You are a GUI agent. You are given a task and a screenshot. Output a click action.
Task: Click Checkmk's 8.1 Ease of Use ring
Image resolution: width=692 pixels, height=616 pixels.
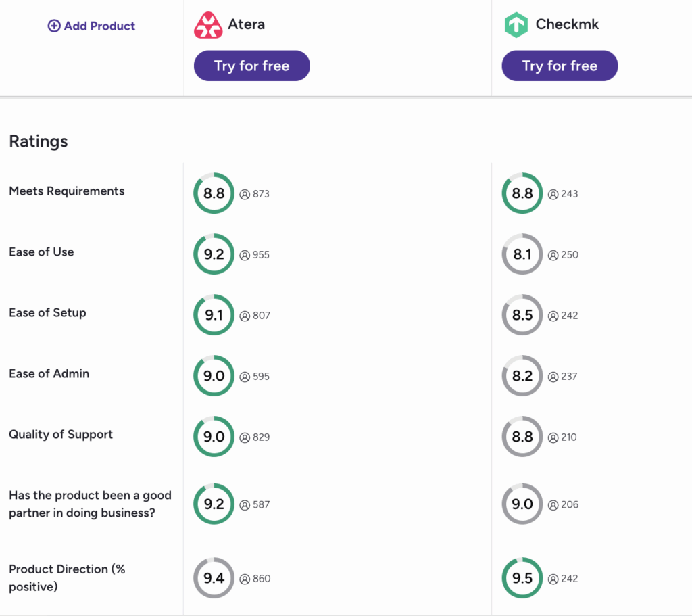pos(522,254)
